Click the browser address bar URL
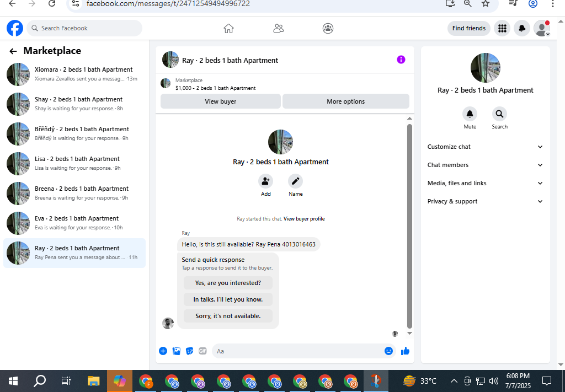This screenshot has width=565, height=392. click(x=168, y=4)
